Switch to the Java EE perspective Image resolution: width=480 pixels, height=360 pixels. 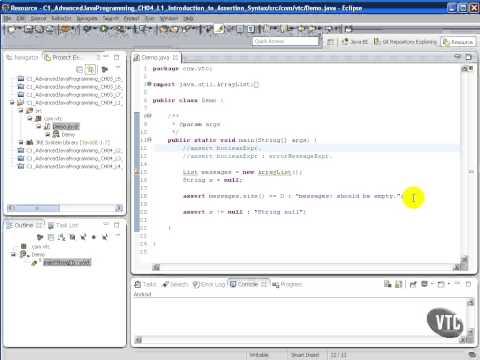[x=355, y=42]
